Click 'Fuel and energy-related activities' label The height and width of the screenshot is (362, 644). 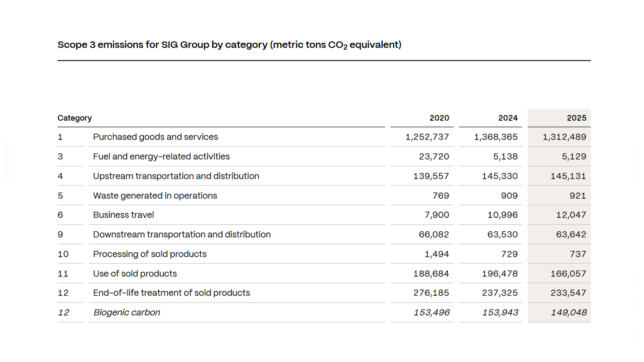[161, 157]
